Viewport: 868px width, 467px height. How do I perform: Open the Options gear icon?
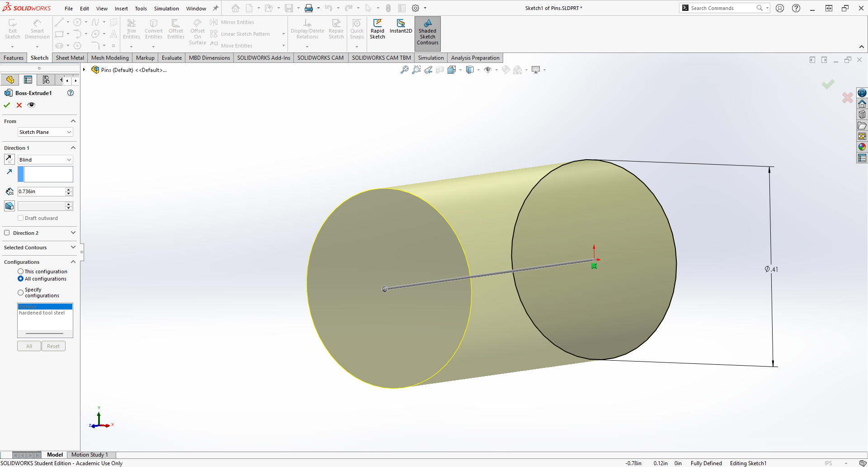coord(415,8)
